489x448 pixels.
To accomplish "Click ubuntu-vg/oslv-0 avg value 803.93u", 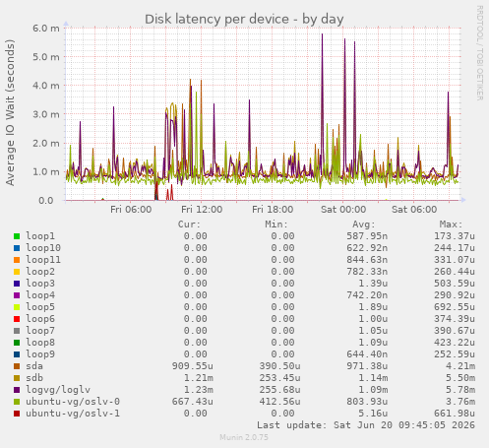I will (367, 402).
